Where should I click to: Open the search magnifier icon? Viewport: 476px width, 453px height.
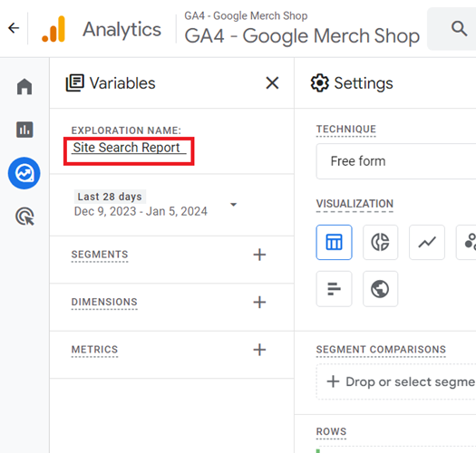pos(459,29)
